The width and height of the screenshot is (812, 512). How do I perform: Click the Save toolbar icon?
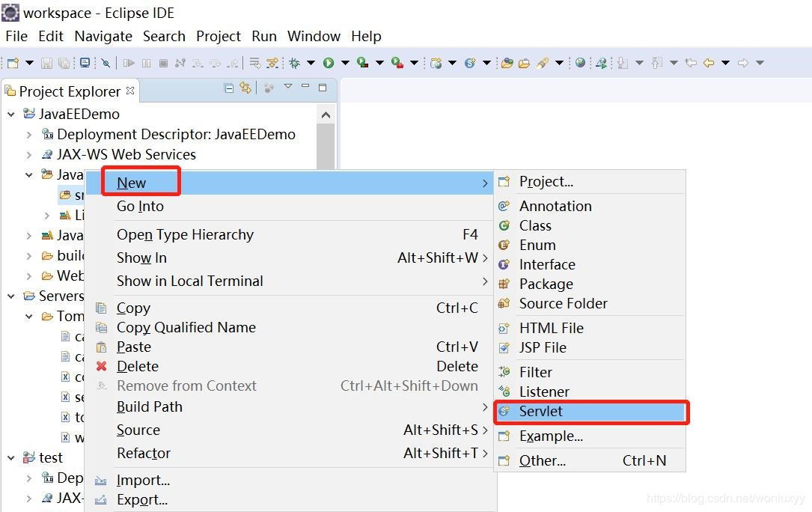coord(46,63)
